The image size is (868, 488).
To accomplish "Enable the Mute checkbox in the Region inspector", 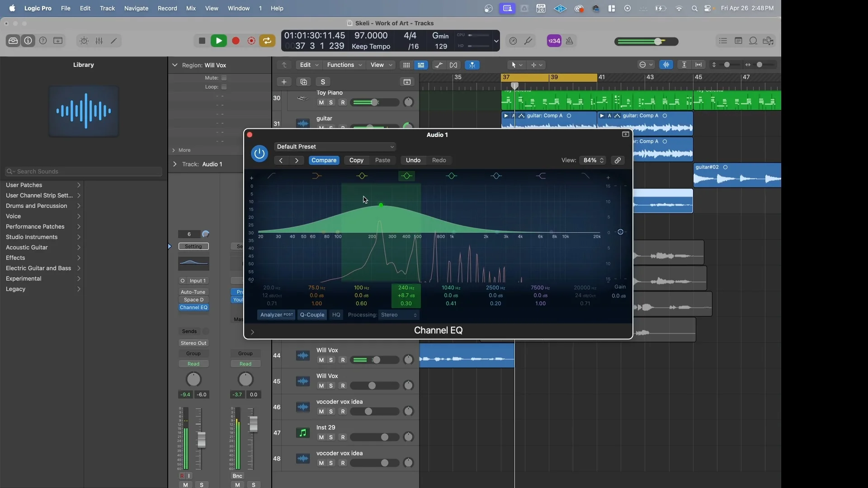I will [224, 78].
